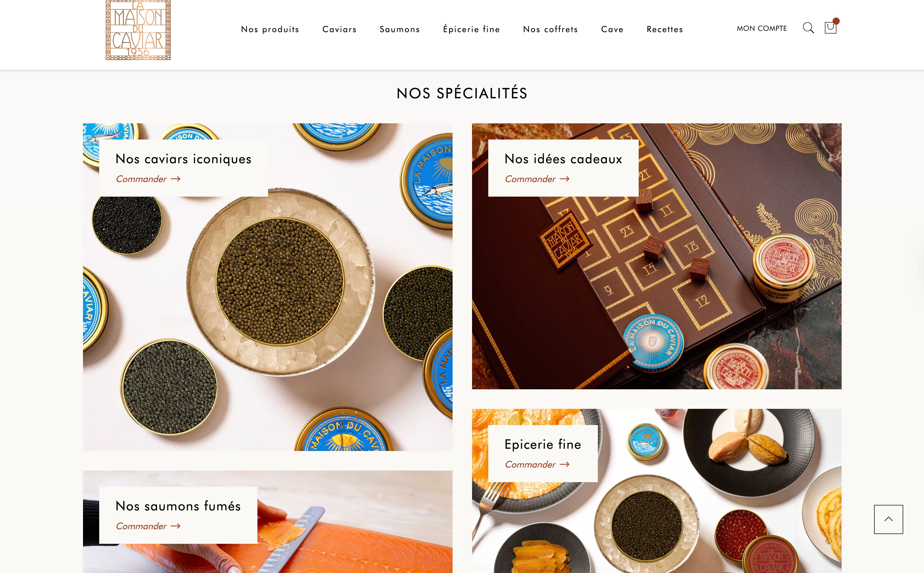The image size is (924, 573).
Task: Click Commander under Nos idées cadeaux
Action: coord(530,179)
